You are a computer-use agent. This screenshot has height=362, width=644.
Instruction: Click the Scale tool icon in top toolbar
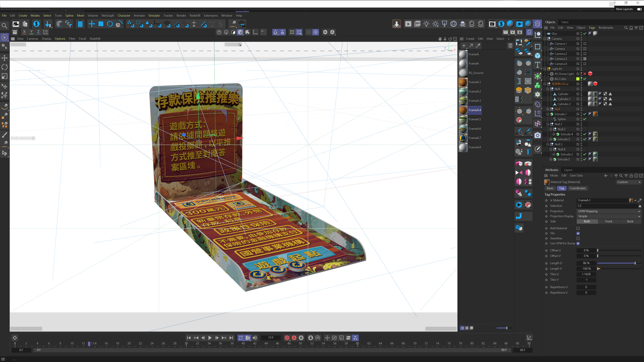click(x=101, y=24)
